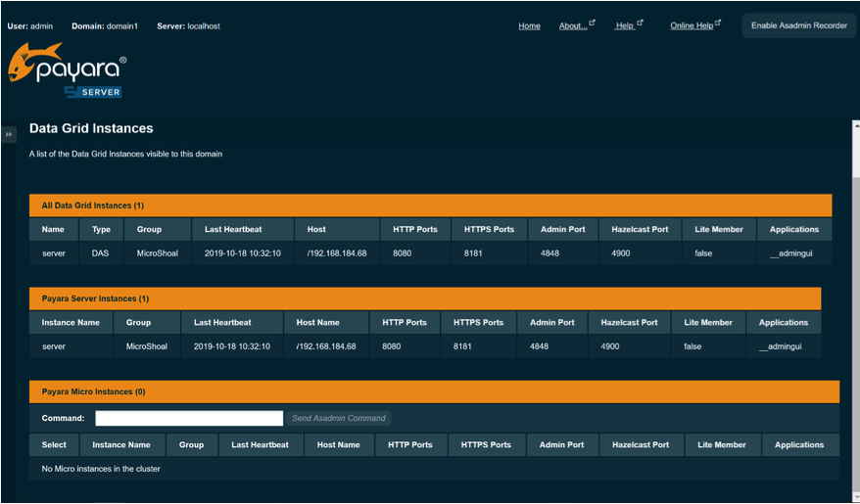
Task: Click Lite Member header in Micro Instances table
Action: (722, 444)
